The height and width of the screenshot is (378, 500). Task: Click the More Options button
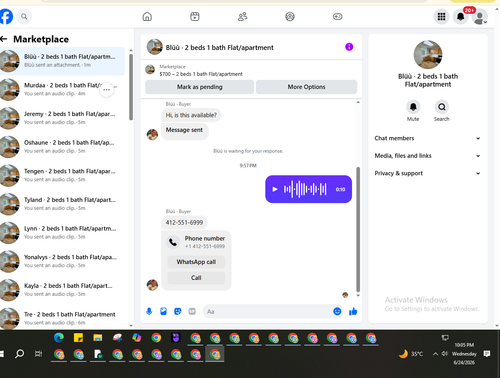click(x=306, y=87)
